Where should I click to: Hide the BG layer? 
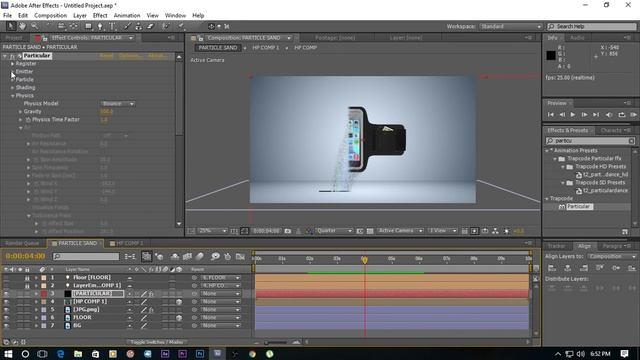click(6, 326)
